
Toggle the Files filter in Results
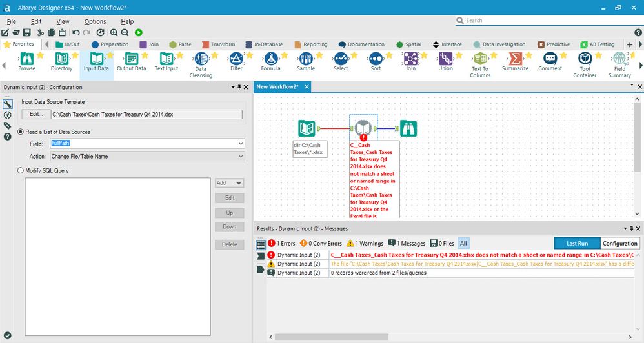click(442, 243)
